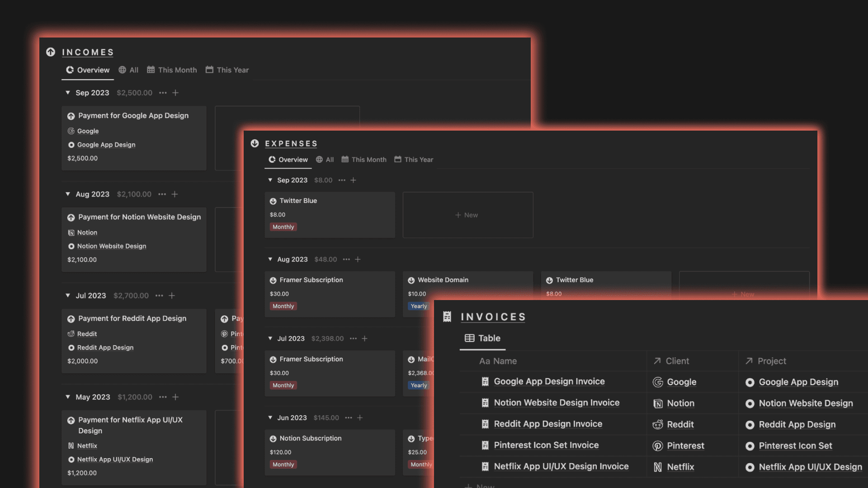The image size is (868, 488).
Task: Expand the Sep 2023 Incomes group
Action: pyautogui.click(x=67, y=92)
